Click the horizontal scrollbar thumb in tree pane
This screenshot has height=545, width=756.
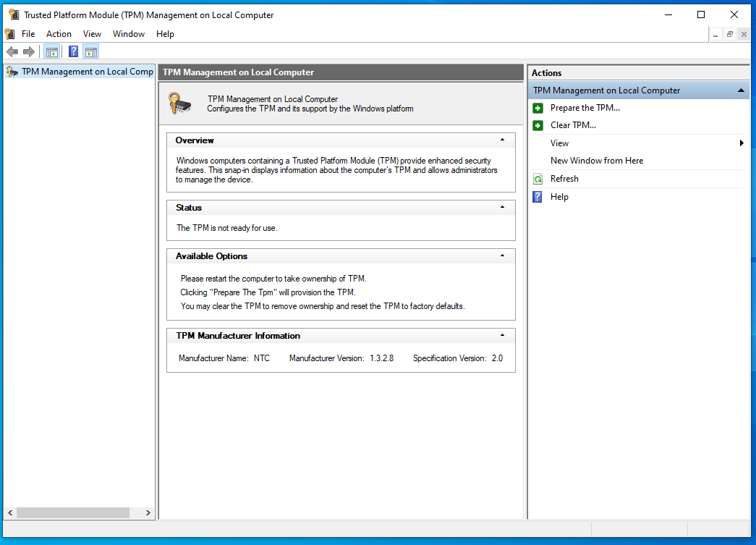pyautogui.click(x=73, y=512)
